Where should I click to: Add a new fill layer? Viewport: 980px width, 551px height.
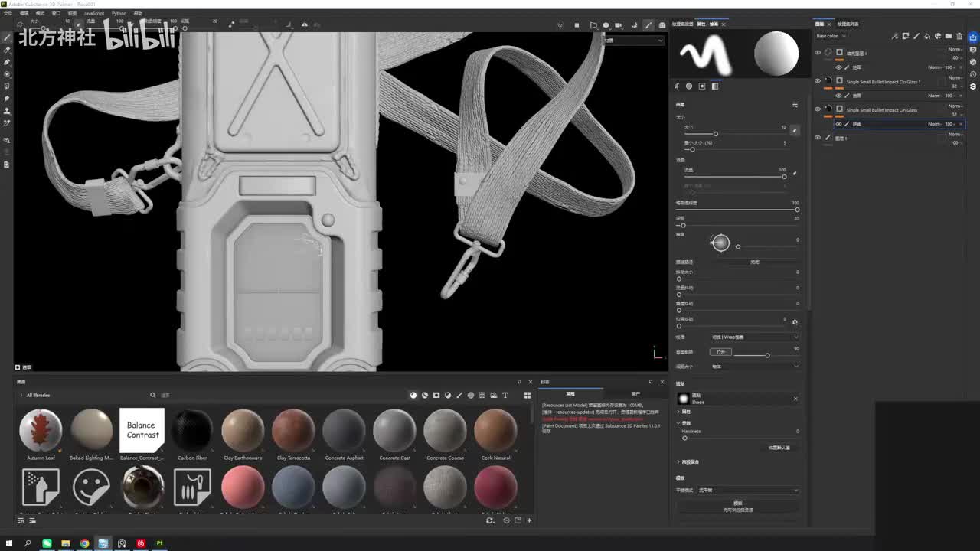(928, 36)
